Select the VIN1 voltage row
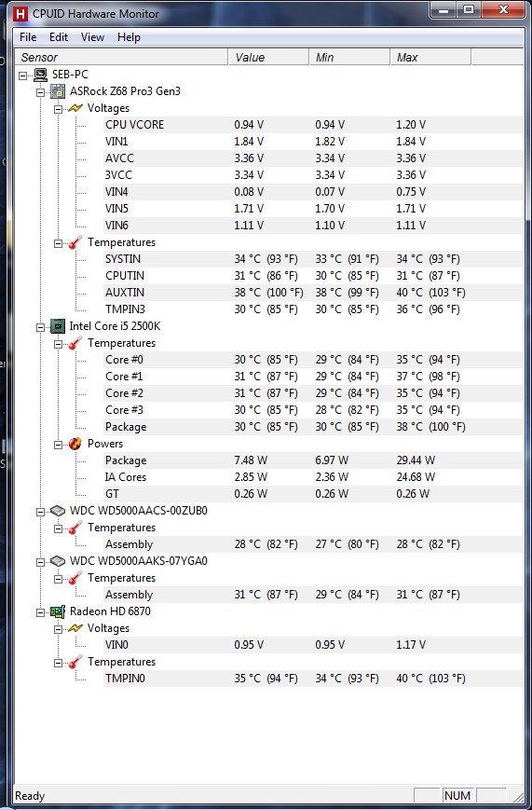The width and height of the screenshot is (532, 810). (312, 142)
